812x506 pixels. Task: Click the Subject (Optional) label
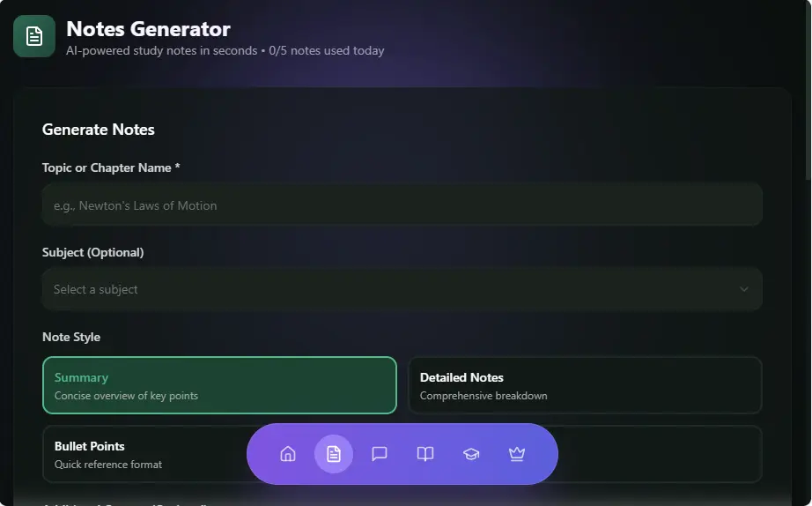[x=93, y=252]
